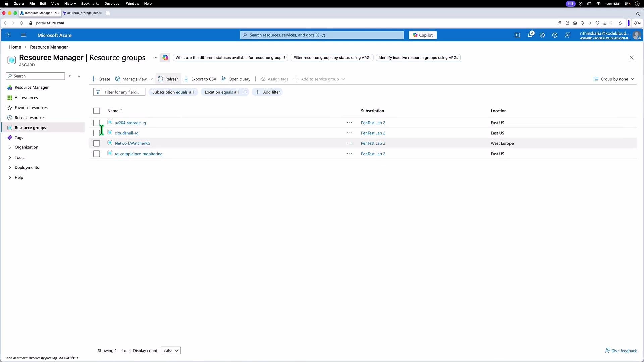The height and width of the screenshot is (362, 644).
Task: Remove the Location equals all filter
Action: tap(245, 92)
